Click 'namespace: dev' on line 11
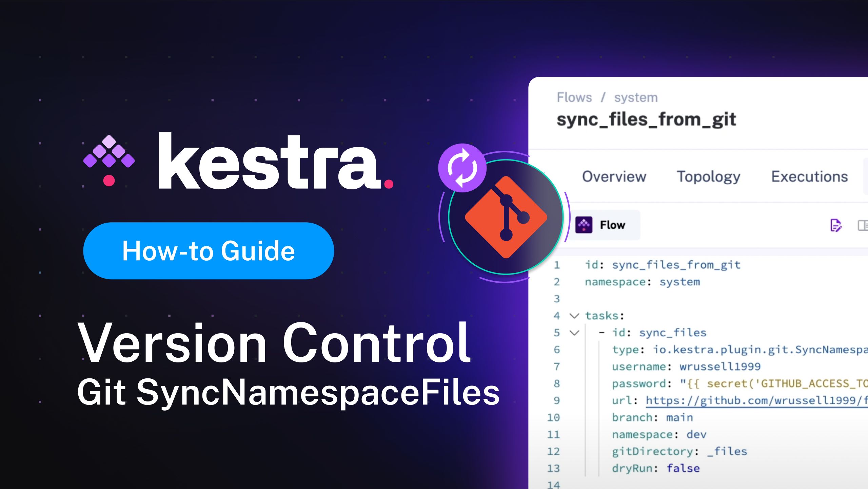 [659, 434]
